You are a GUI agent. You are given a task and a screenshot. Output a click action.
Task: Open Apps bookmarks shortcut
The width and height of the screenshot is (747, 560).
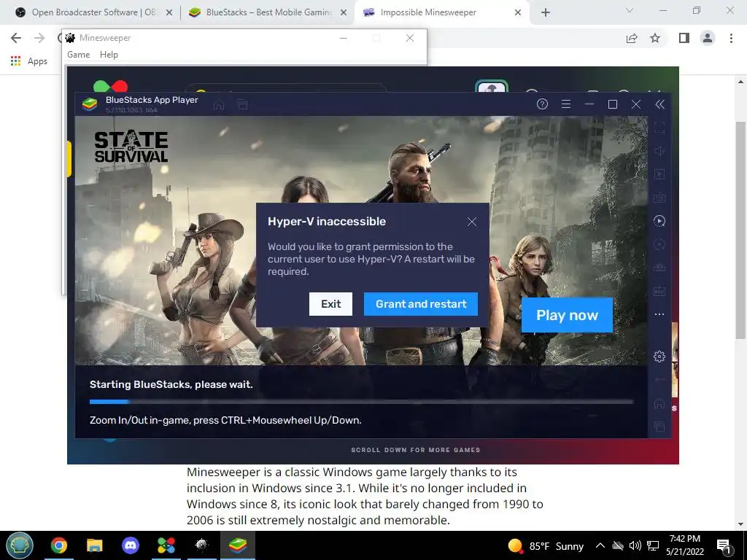pos(29,61)
